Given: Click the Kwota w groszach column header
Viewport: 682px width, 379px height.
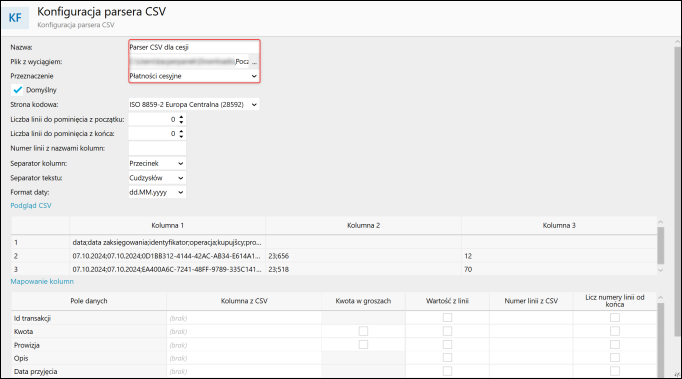Looking at the screenshot, I should (x=363, y=301).
